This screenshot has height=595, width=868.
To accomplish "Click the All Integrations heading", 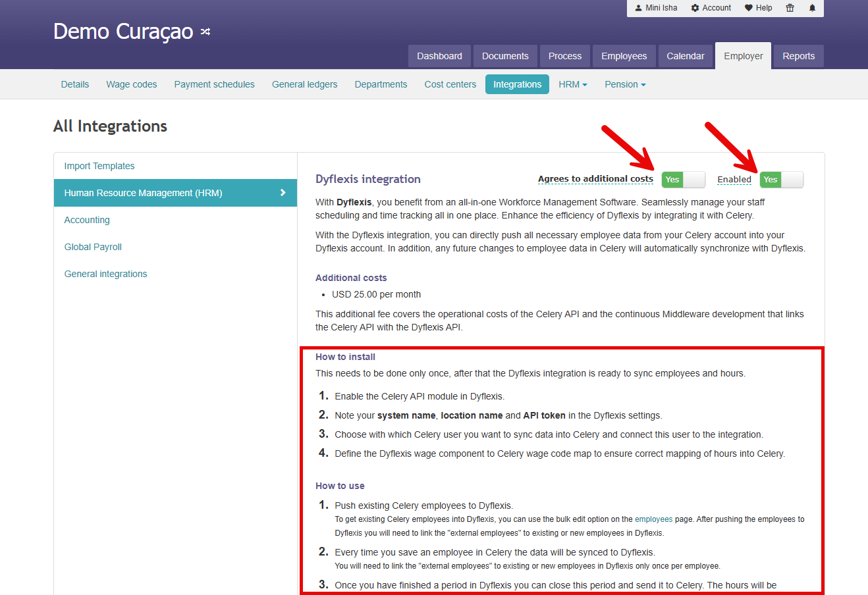I will (x=110, y=126).
